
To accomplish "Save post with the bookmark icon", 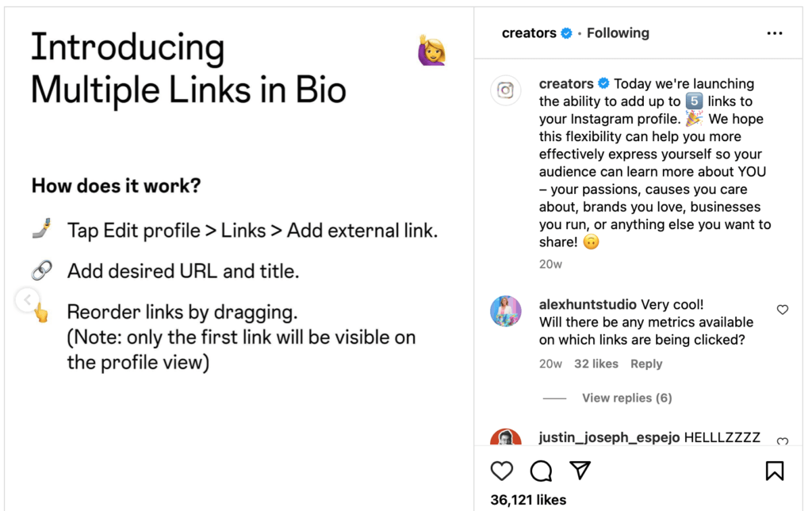I will 775,471.
